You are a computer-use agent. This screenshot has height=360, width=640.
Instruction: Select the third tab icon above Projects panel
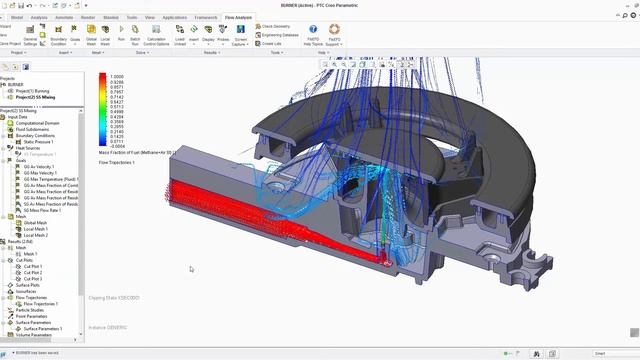point(25,67)
